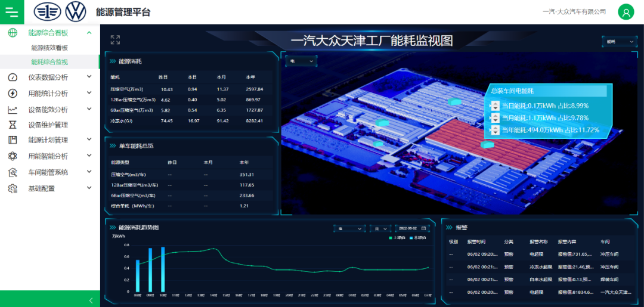Screen dimensions: 644x307
Task: Open calendar icon in date field
Action: click(x=423, y=228)
